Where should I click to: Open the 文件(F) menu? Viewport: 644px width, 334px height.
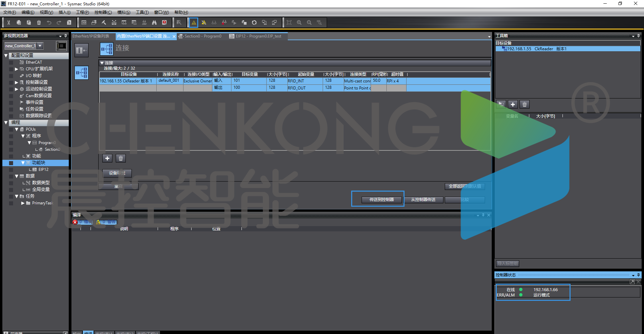(10, 12)
